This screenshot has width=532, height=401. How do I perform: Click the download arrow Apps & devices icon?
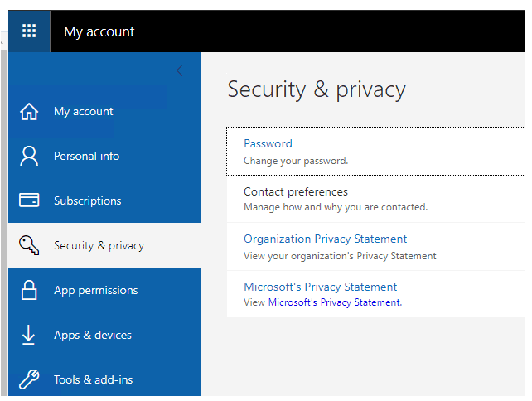click(x=28, y=335)
